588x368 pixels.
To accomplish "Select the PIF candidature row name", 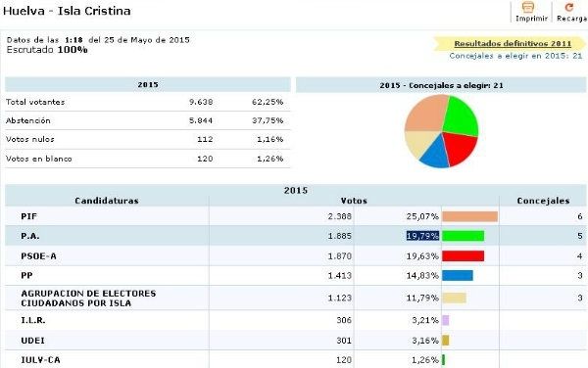I will [28, 216].
